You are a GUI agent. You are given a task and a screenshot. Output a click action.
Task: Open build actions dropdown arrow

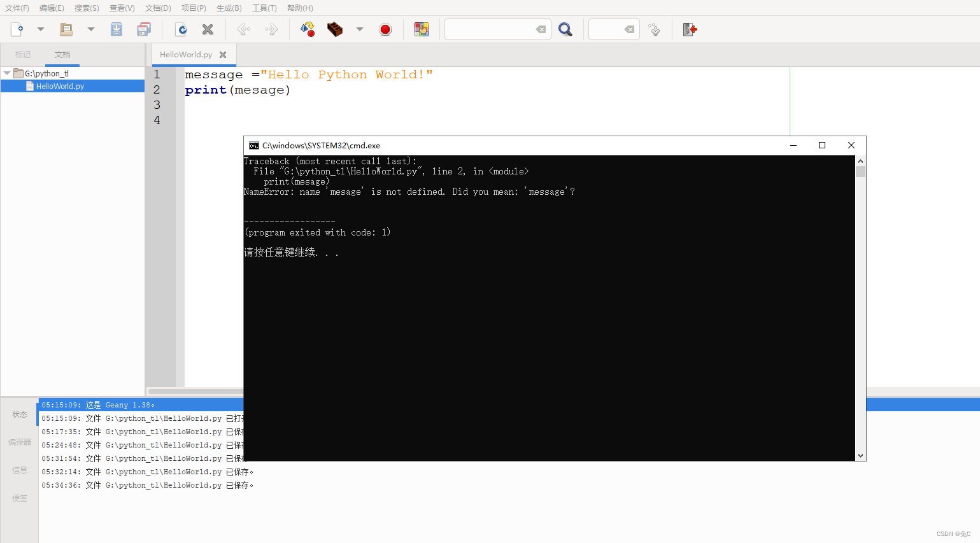pyautogui.click(x=360, y=29)
